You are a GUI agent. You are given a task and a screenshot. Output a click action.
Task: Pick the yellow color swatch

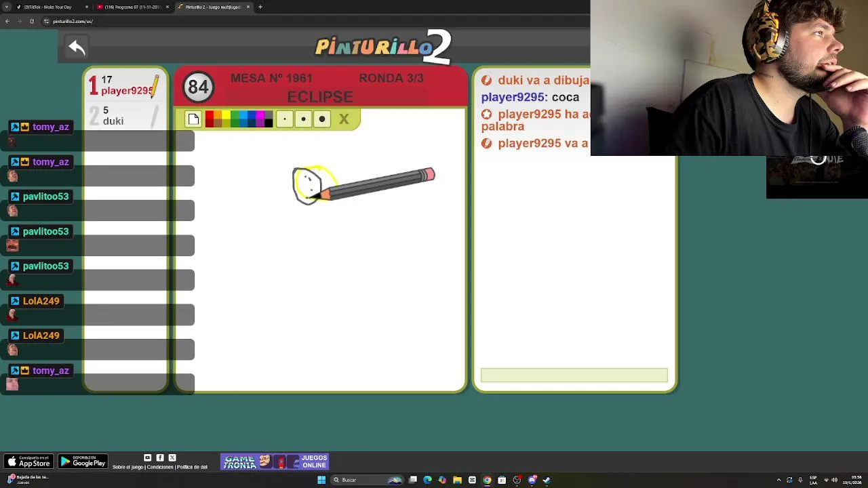pyautogui.click(x=226, y=116)
